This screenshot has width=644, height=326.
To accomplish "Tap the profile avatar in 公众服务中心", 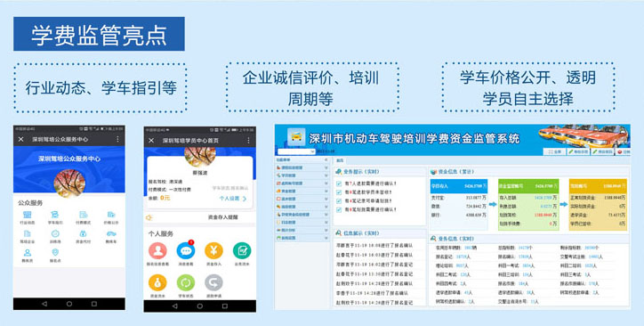I will tap(69, 183).
